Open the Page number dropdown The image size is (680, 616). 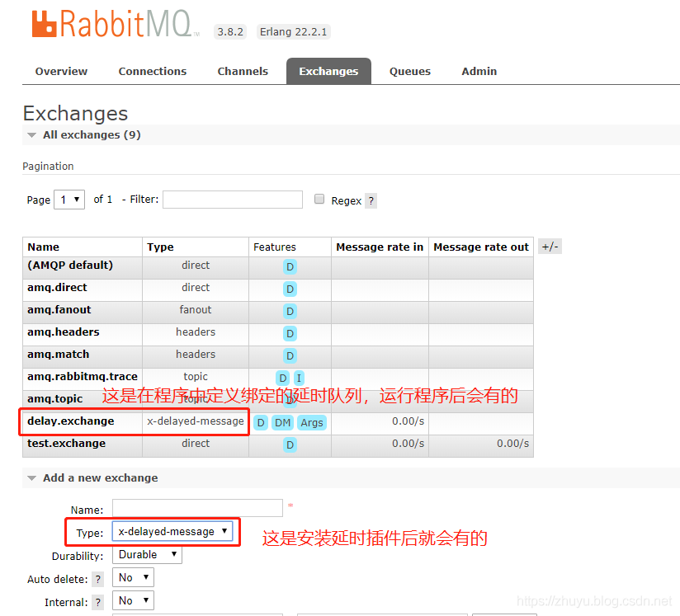(x=69, y=200)
